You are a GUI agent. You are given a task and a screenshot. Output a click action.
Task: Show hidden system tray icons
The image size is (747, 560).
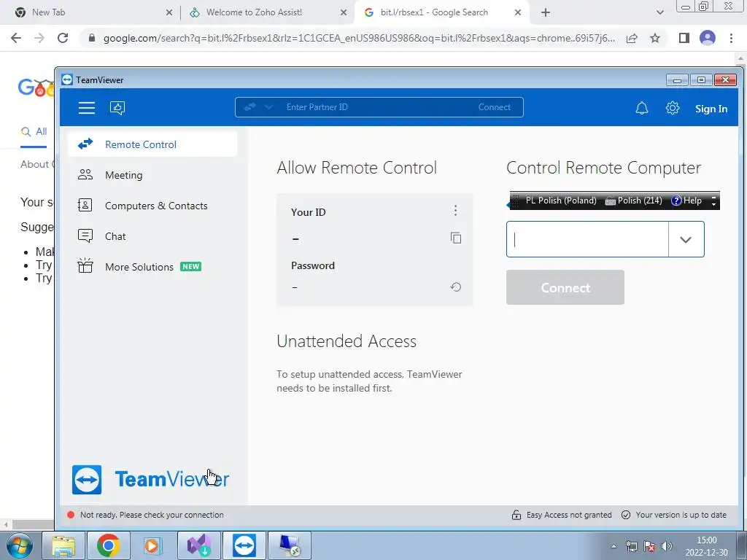click(614, 546)
